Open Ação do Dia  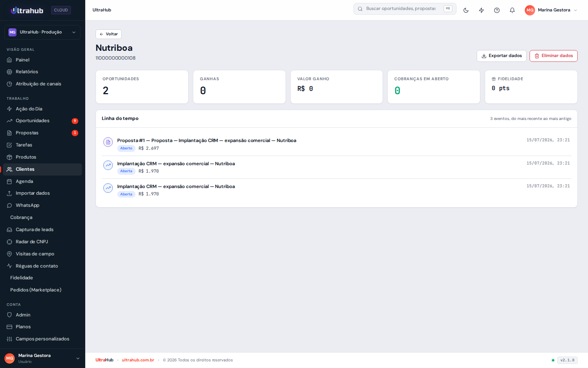point(43,109)
